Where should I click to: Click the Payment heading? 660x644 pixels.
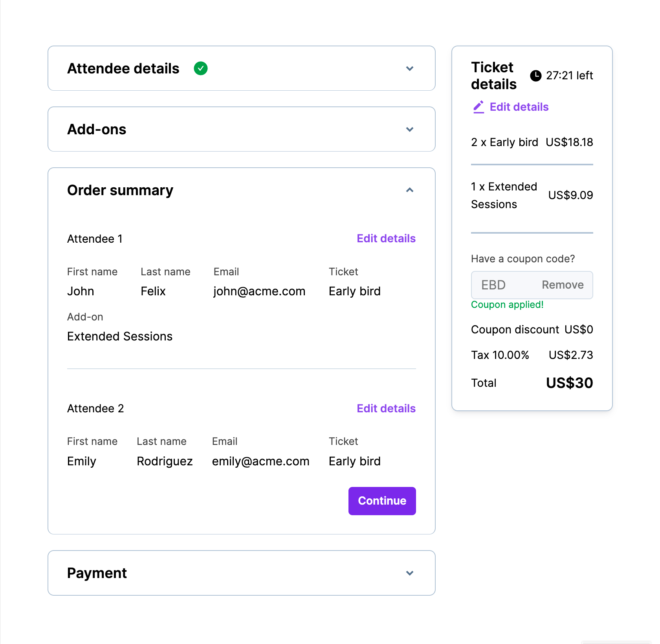coord(97,573)
